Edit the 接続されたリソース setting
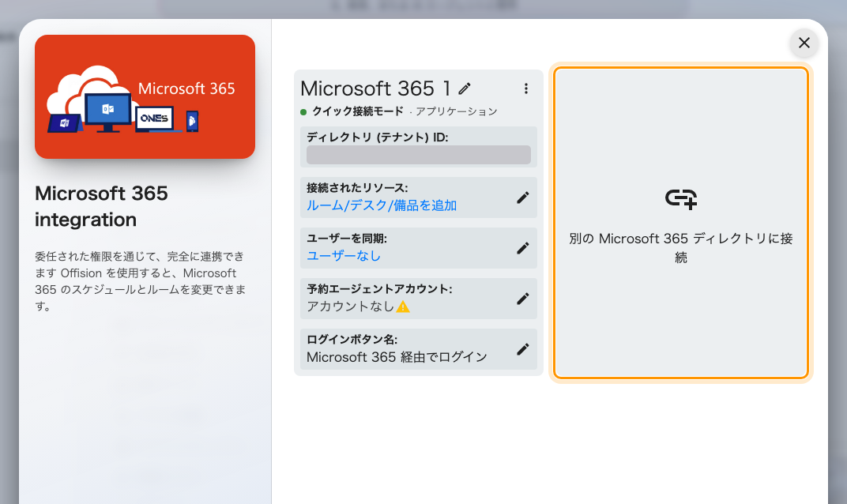Viewport: 847px width, 504px height. pos(522,197)
